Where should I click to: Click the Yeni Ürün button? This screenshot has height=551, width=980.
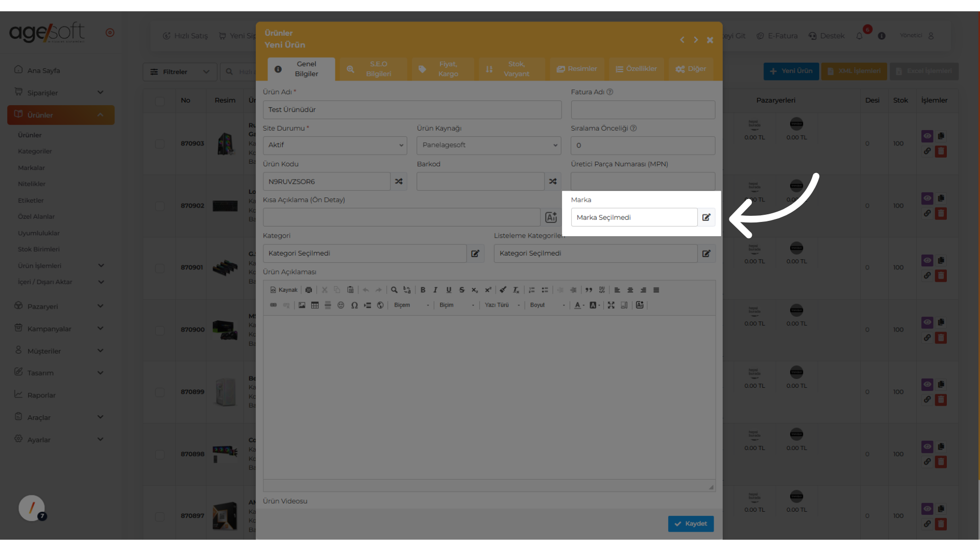[x=791, y=71]
